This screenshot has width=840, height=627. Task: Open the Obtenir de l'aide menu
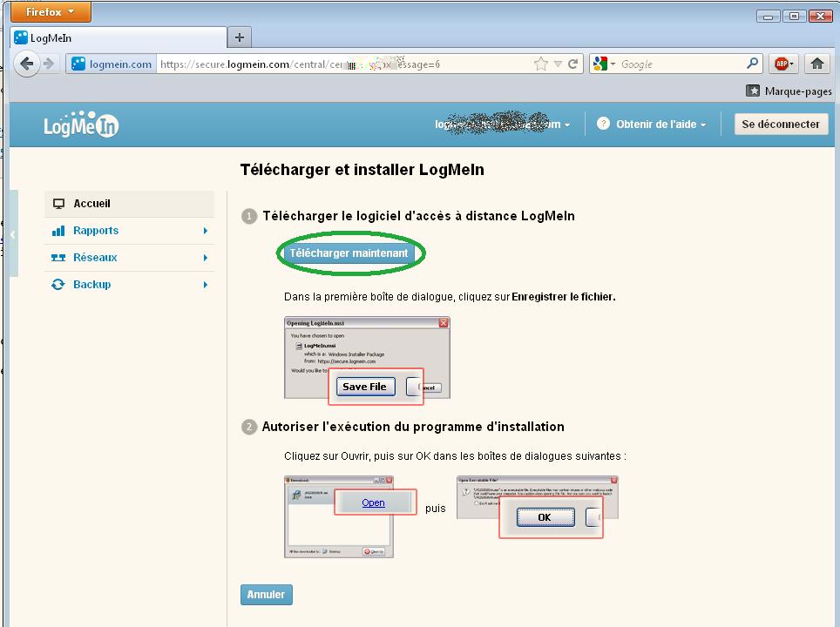tap(660, 125)
